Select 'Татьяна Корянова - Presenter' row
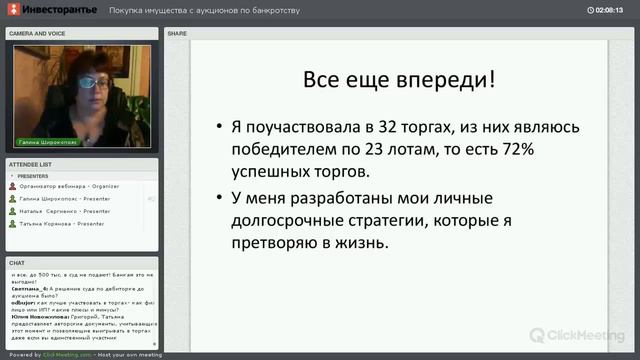Screen dimensions: 640x360 pyautogui.click(x=82, y=224)
